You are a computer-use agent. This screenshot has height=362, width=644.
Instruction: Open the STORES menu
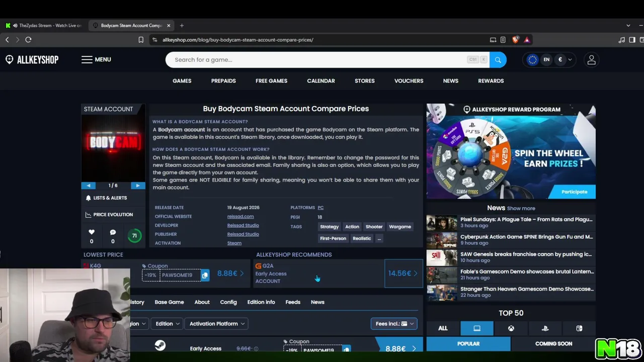click(x=365, y=81)
